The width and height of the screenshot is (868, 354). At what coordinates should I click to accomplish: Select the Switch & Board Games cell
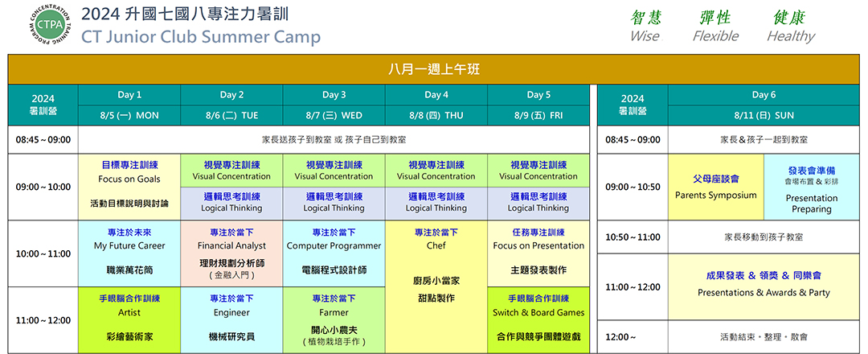(x=538, y=319)
